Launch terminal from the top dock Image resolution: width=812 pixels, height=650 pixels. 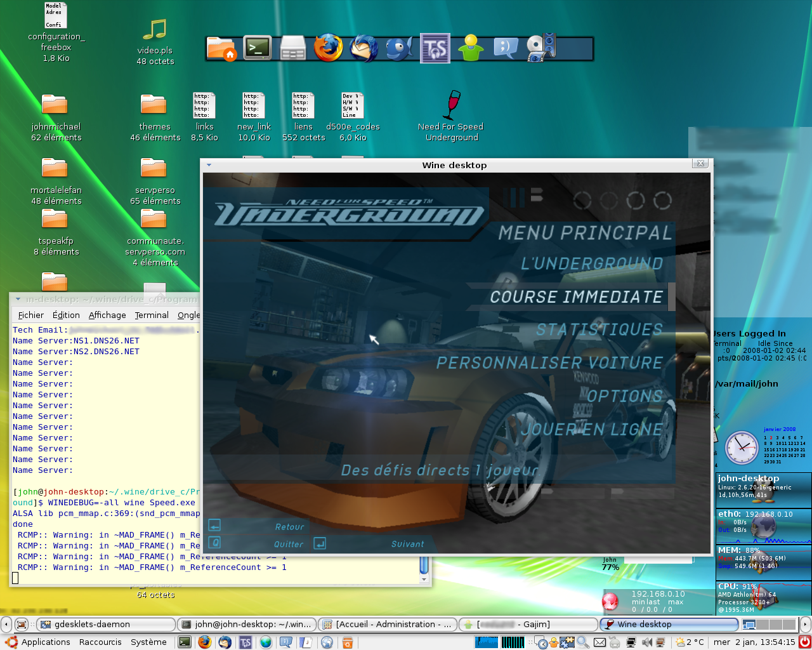[x=258, y=48]
